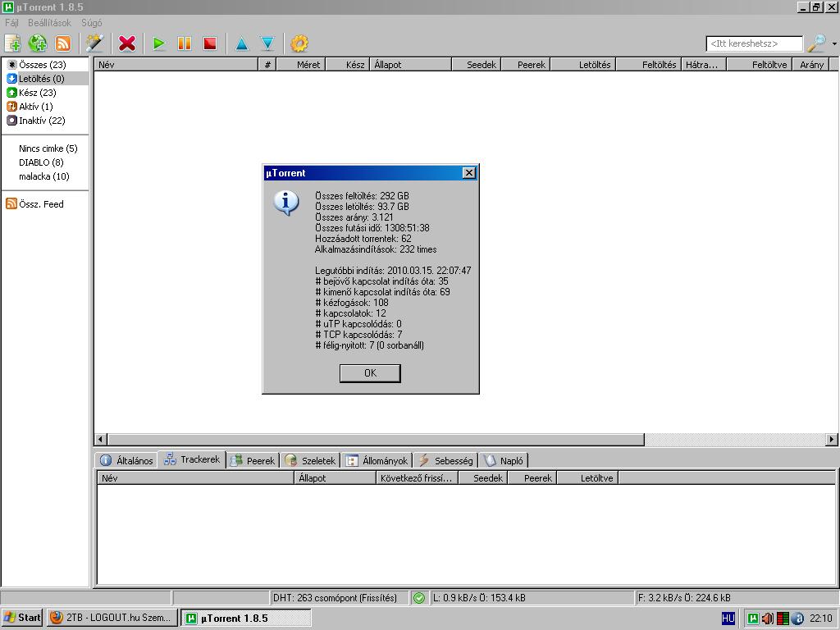The height and width of the screenshot is (630, 840).
Task: Sort torrent list by Seedek column
Action: tap(477, 64)
